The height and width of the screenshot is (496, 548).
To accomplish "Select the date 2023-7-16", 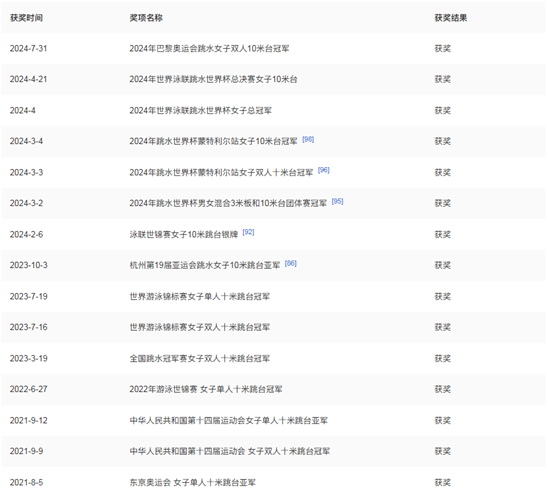I will pos(29,327).
